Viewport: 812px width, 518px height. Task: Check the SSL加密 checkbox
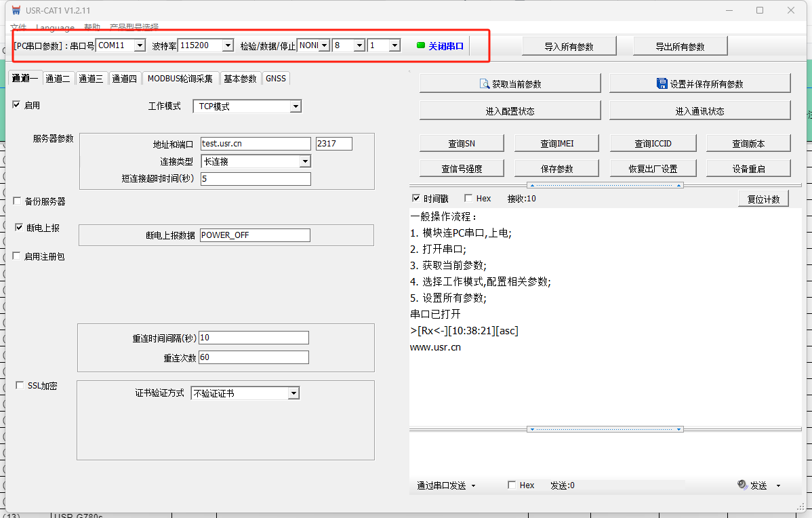(x=20, y=386)
